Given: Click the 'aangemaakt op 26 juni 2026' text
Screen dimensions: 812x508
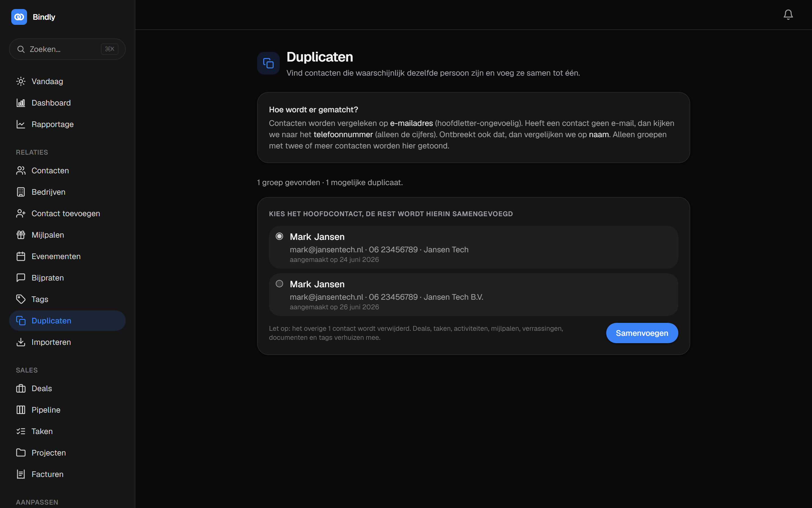Looking at the screenshot, I should 334,307.
